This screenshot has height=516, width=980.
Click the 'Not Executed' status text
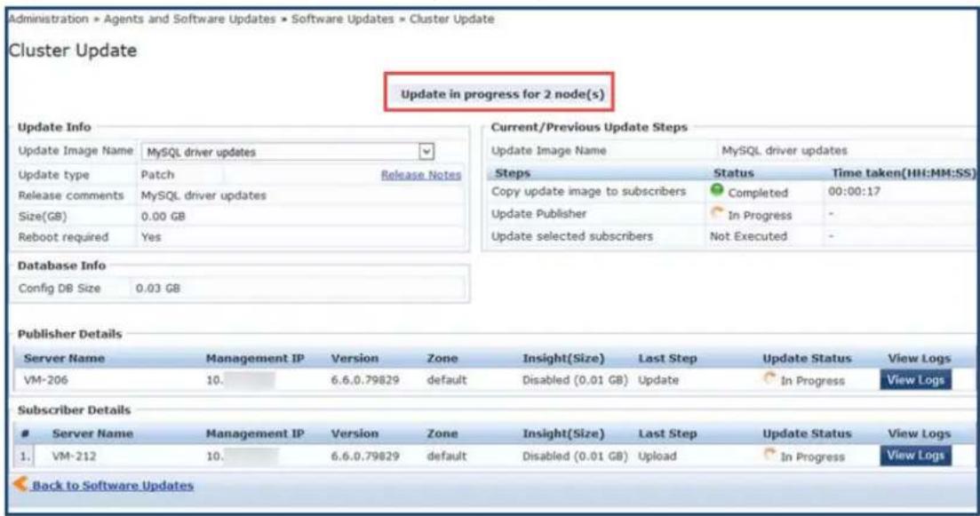point(748,236)
